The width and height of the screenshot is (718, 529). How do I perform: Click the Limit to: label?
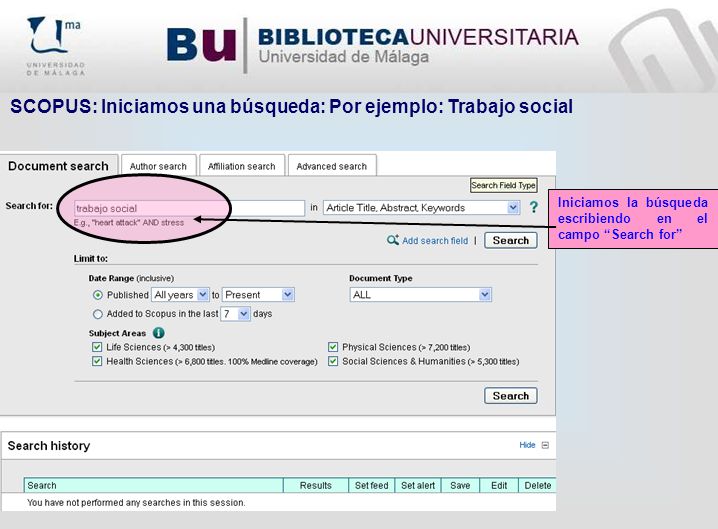[x=91, y=258]
